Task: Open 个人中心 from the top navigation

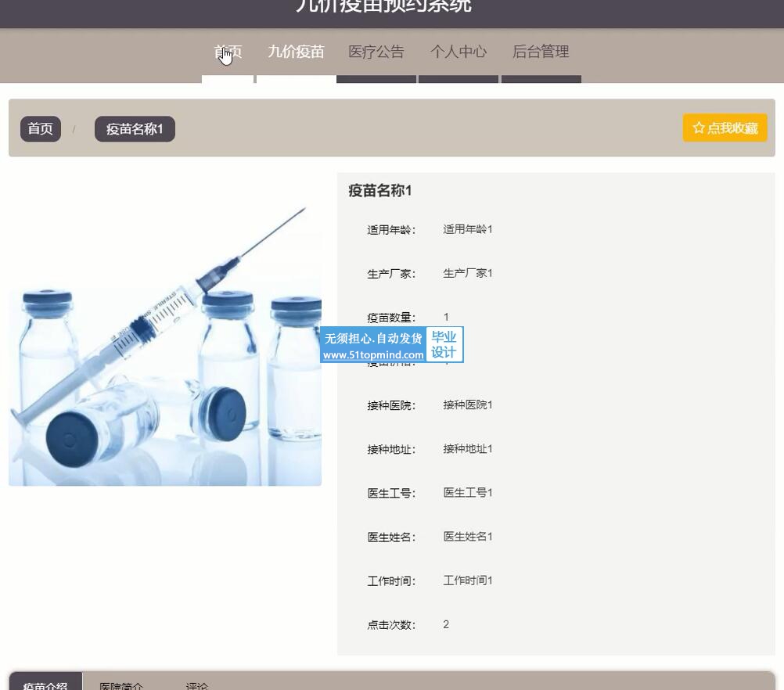Action: tap(459, 52)
